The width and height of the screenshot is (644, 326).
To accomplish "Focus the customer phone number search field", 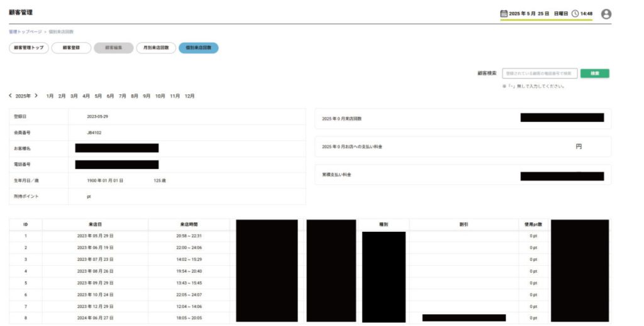I will coord(540,73).
